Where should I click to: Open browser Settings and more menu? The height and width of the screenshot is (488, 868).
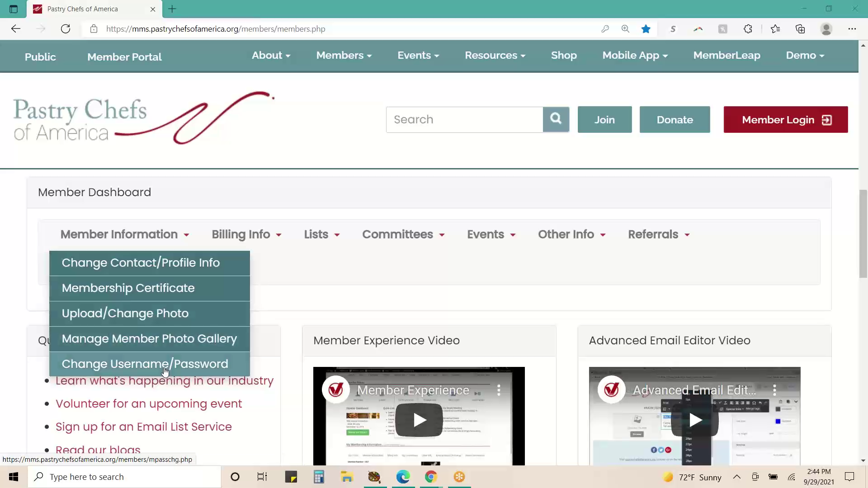pyautogui.click(x=852, y=29)
